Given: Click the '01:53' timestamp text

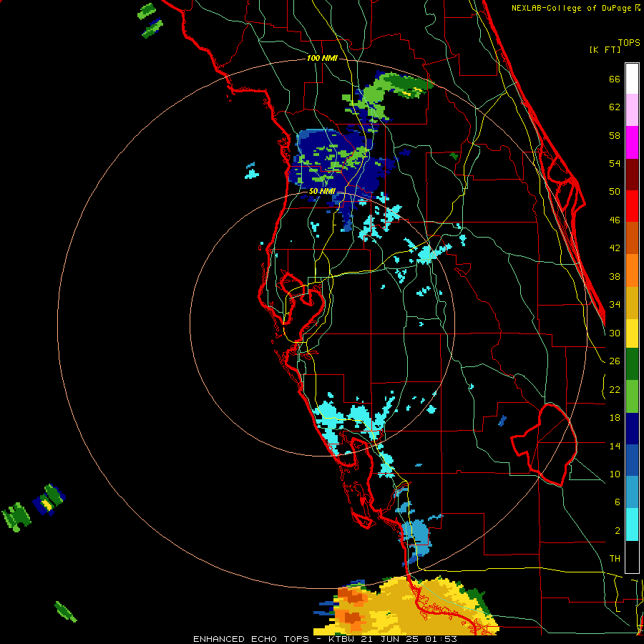Looking at the screenshot, I should click(443, 639).
